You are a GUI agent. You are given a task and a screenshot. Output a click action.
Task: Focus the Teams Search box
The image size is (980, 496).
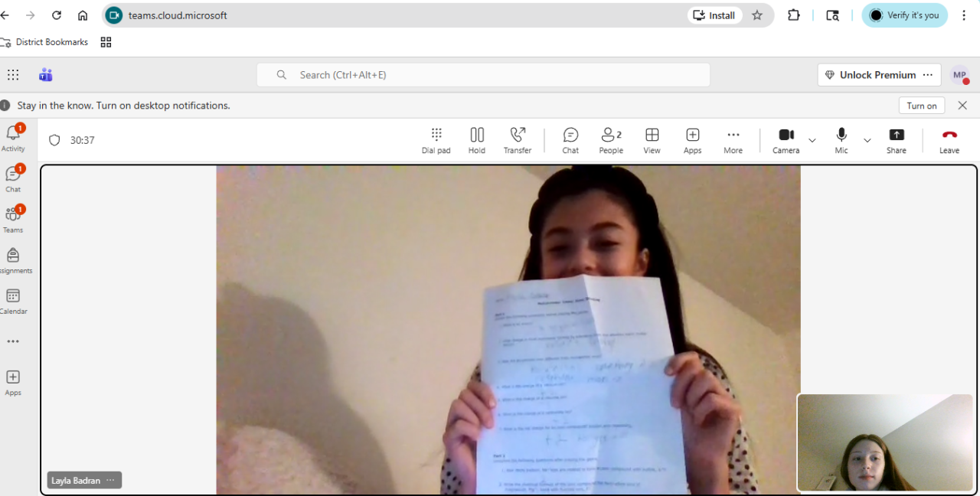point(483,75)
